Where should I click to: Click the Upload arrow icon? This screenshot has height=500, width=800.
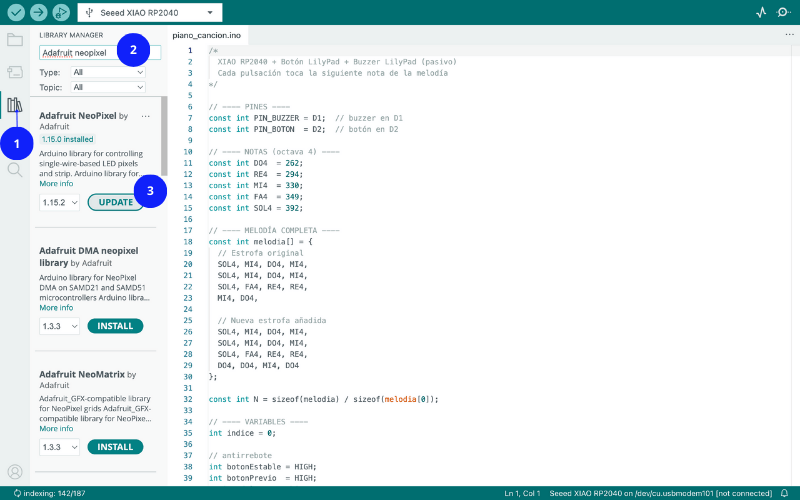(39, 13)
